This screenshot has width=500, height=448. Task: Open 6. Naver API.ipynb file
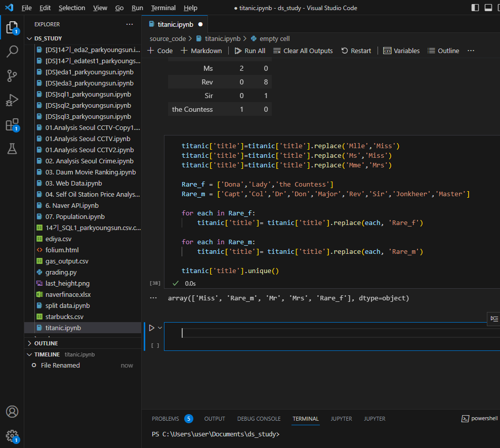(x=72, y=205)
